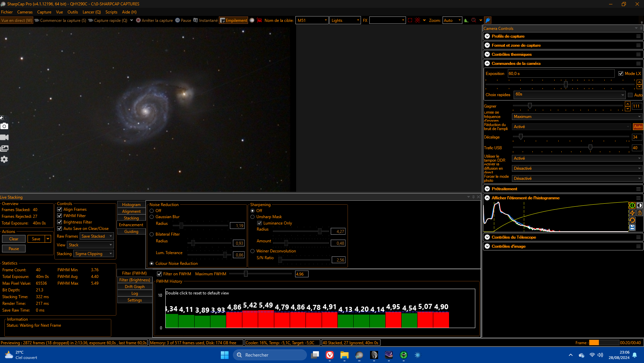Viewport: 644px width, 363px height.
Task: Click the red NC icon in toolbar
Action: coord(259,21)
